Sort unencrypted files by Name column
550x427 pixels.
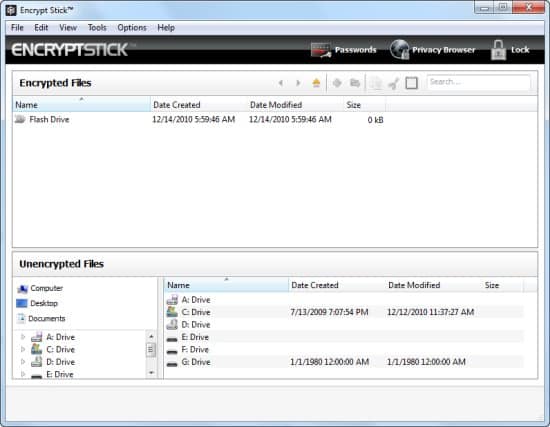click(226, 285)
